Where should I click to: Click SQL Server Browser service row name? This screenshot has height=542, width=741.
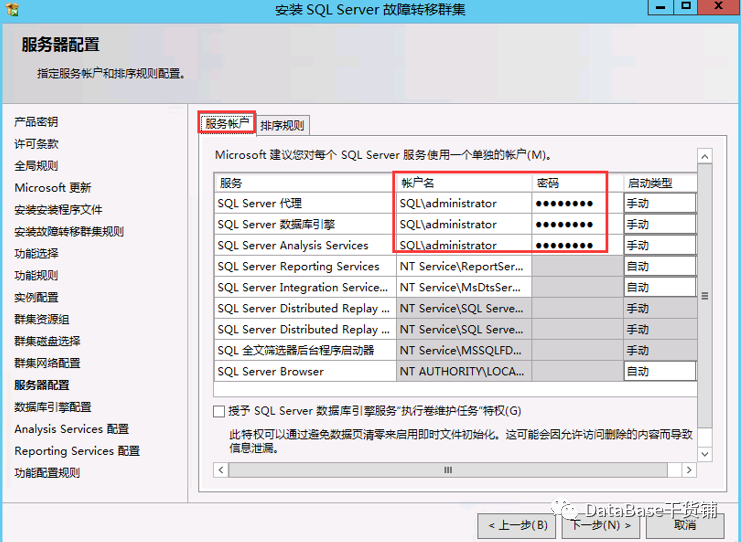tap(305, 371)
